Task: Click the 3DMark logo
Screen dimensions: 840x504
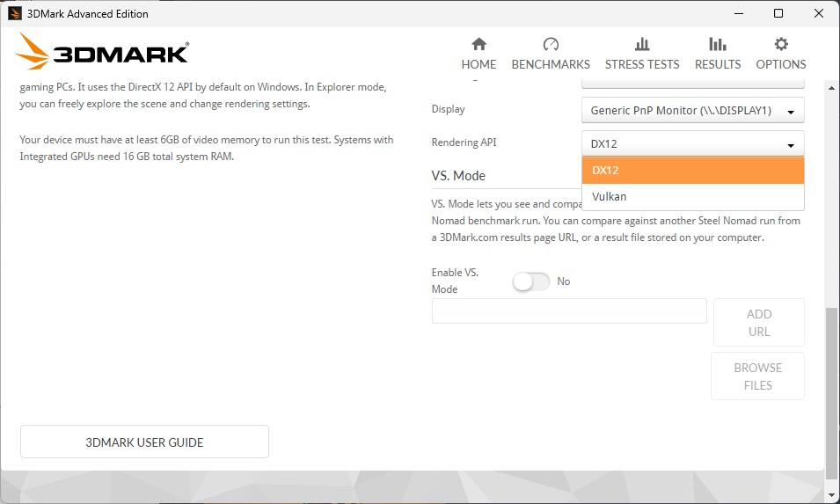Action: 102,52
